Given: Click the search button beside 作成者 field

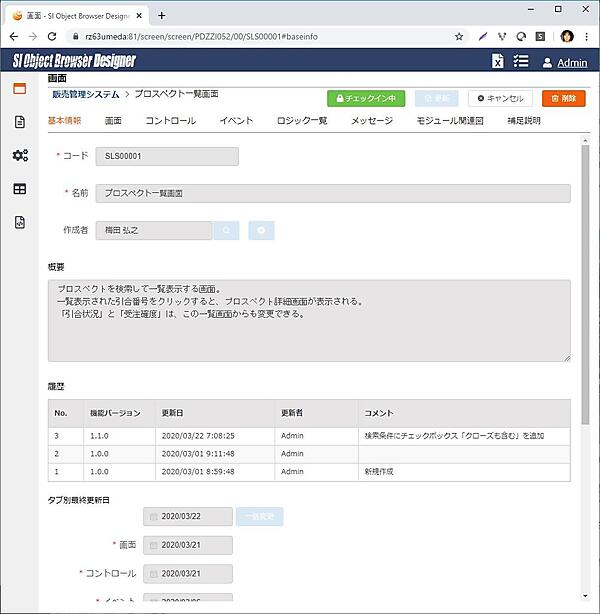Looking at the screenshot, I should point(227,230).
